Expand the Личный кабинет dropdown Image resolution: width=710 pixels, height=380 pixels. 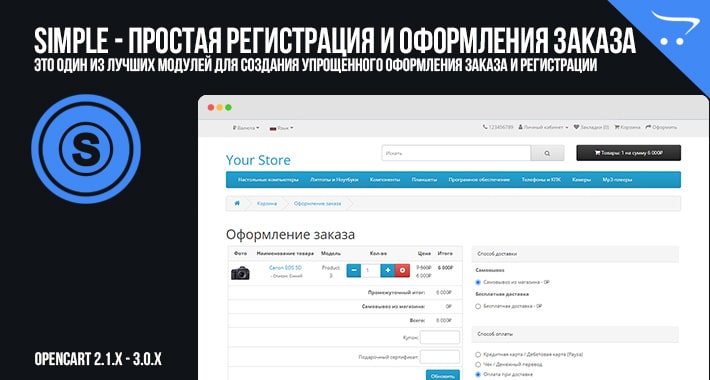543,127
